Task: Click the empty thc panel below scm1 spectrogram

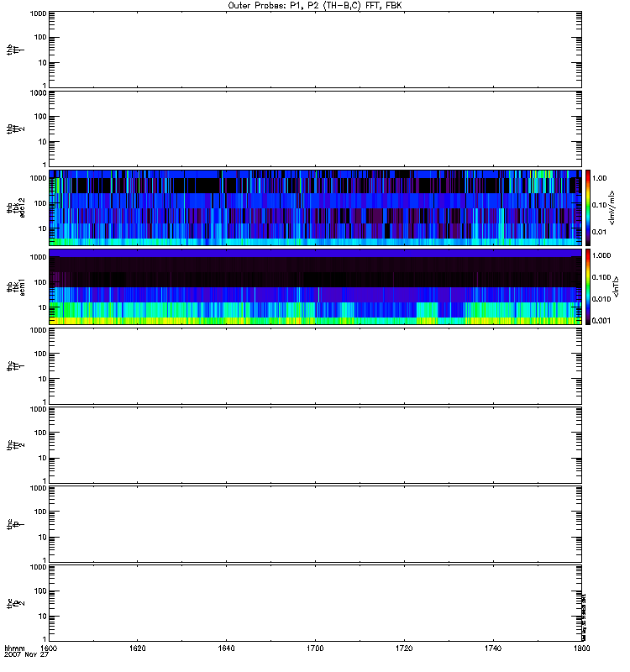Action: coord(315,365)
